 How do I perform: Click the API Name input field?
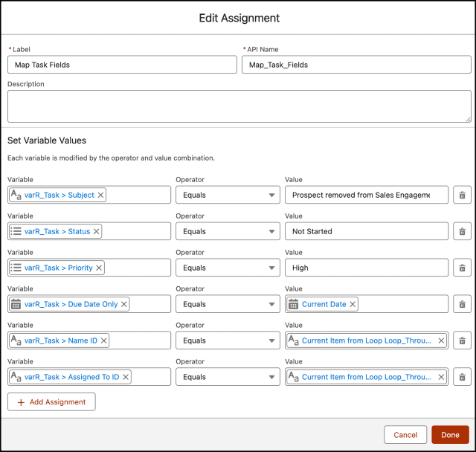pyautogui.click(x=356, y=65)
